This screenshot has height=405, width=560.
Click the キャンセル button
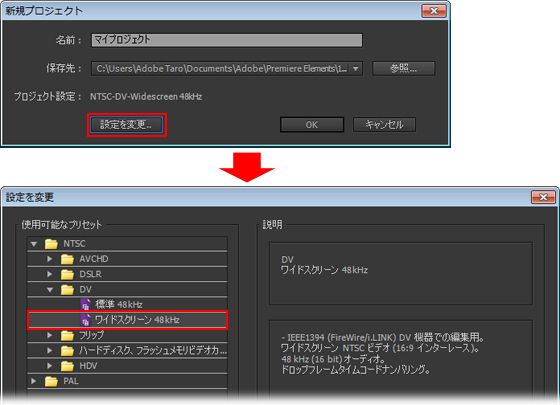click(x=384, y=125)
